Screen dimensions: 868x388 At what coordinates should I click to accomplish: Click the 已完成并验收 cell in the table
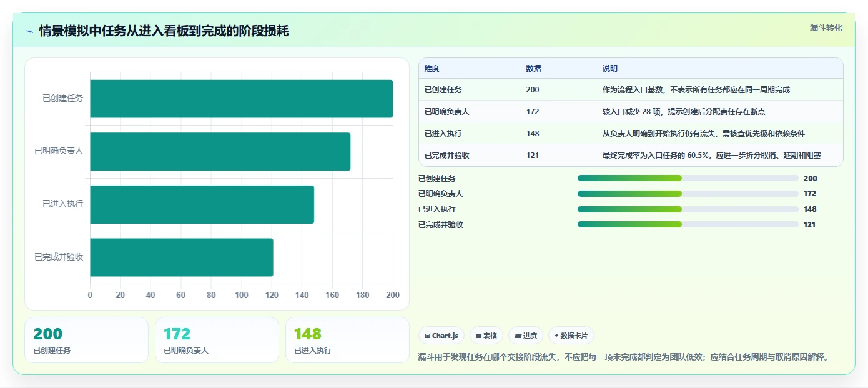coord(447,156)
